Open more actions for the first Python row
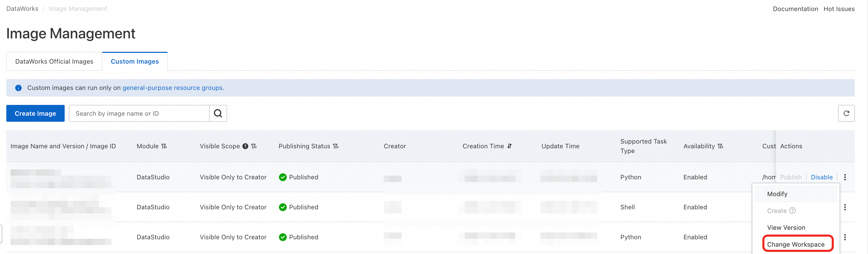 click(845, 177)
